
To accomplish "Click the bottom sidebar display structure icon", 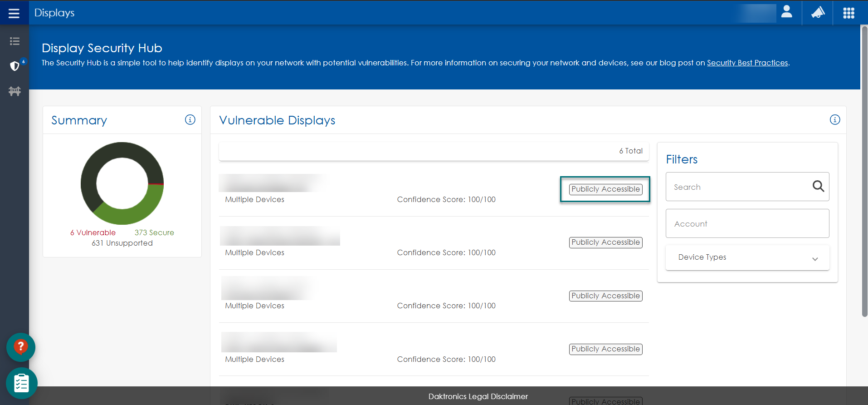I will [x=15, y=91].
